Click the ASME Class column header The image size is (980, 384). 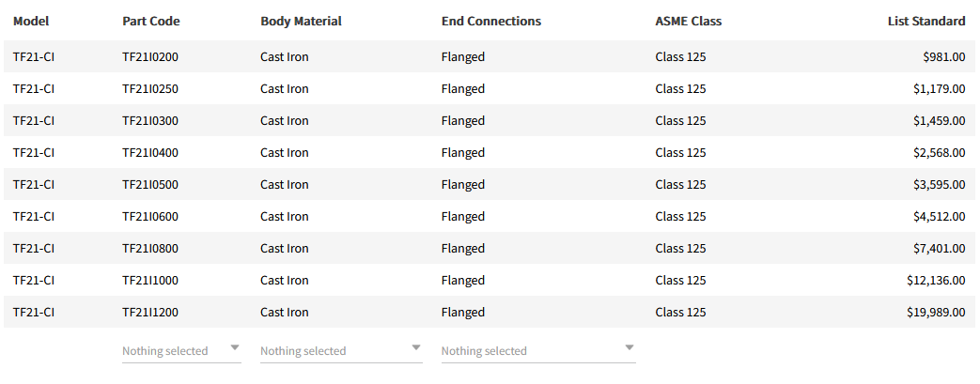coord(689,21)
